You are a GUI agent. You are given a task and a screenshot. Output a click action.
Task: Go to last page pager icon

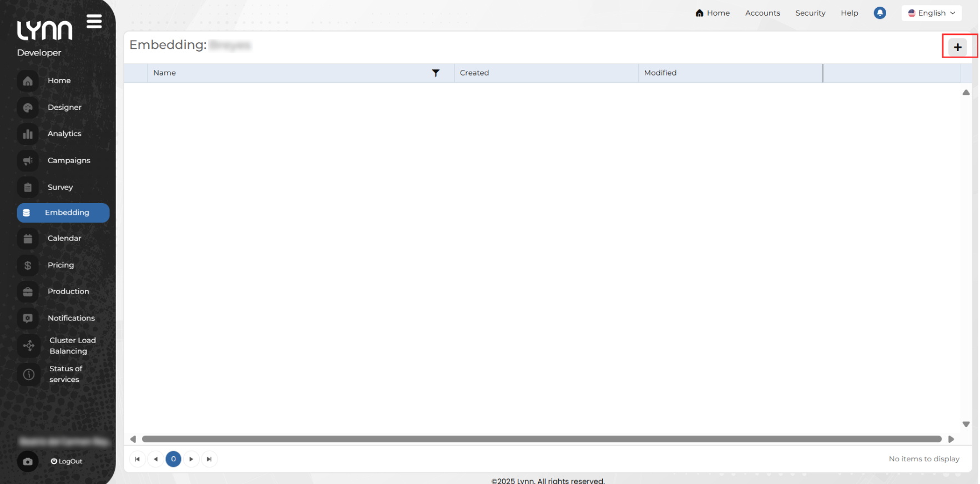click(209, 459)
